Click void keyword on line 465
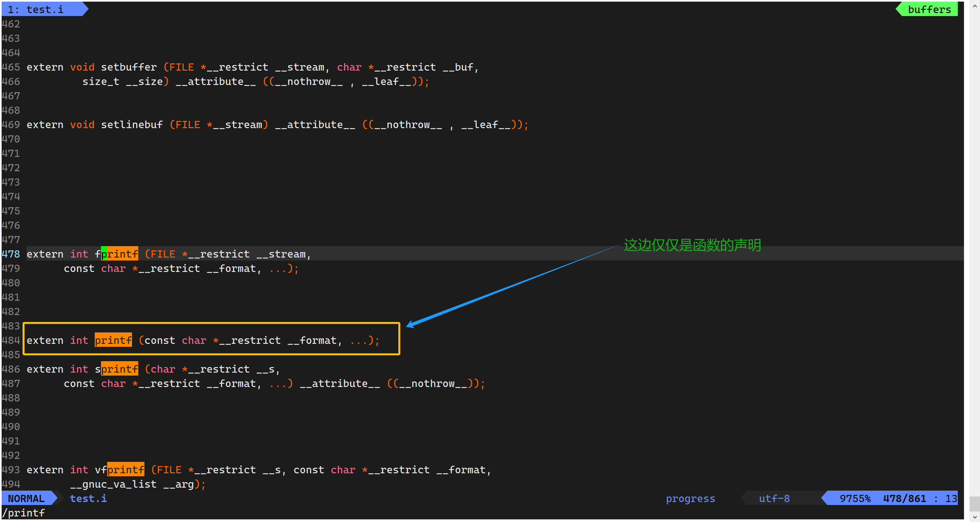 82,67
